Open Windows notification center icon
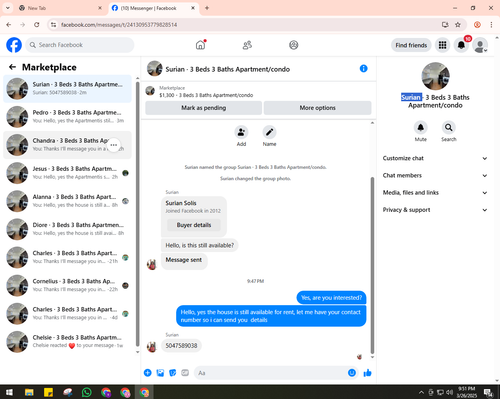 coord(489,392)
